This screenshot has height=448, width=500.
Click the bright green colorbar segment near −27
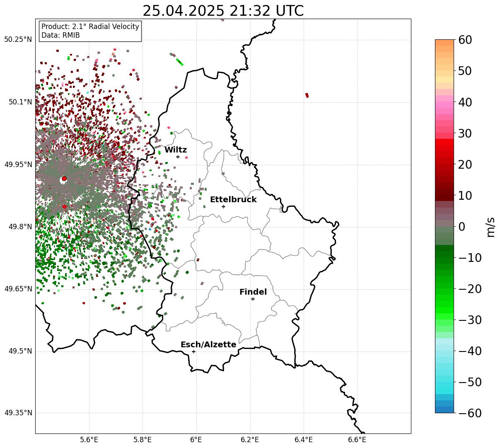444,310
